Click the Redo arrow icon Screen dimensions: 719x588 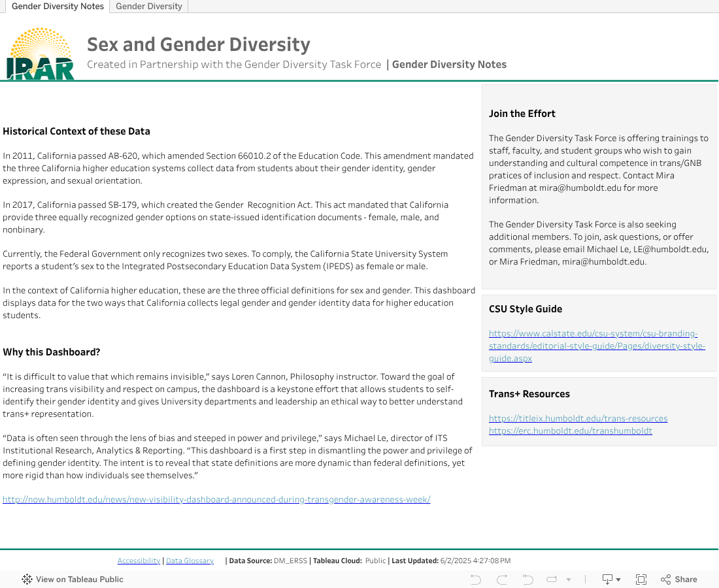click(502, 580)
